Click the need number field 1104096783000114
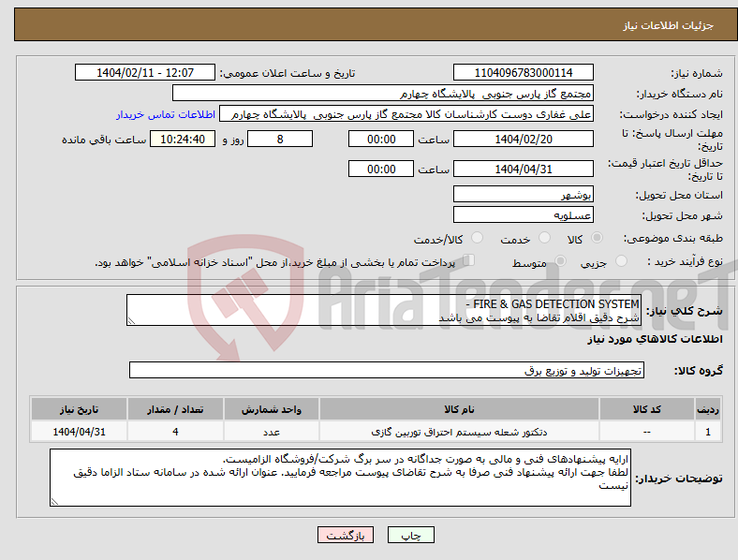The width and height of the screenshot is (738, 560). (x=523, y=72)
